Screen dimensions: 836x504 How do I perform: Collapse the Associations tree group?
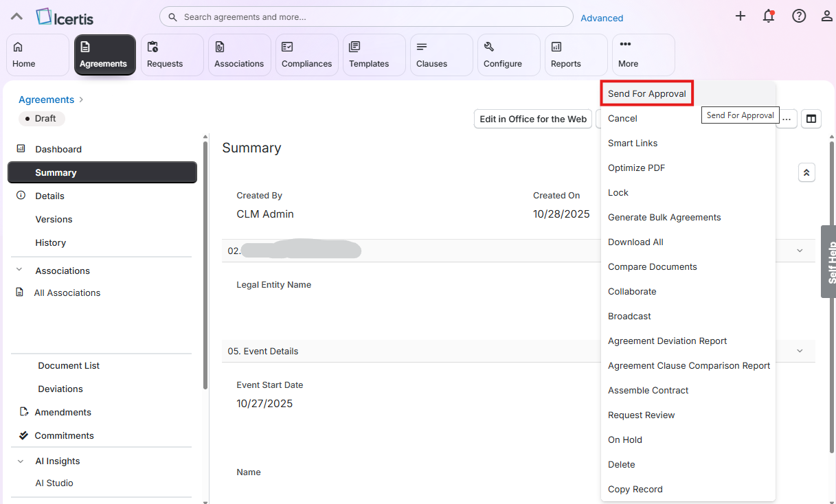click(19, 271)
